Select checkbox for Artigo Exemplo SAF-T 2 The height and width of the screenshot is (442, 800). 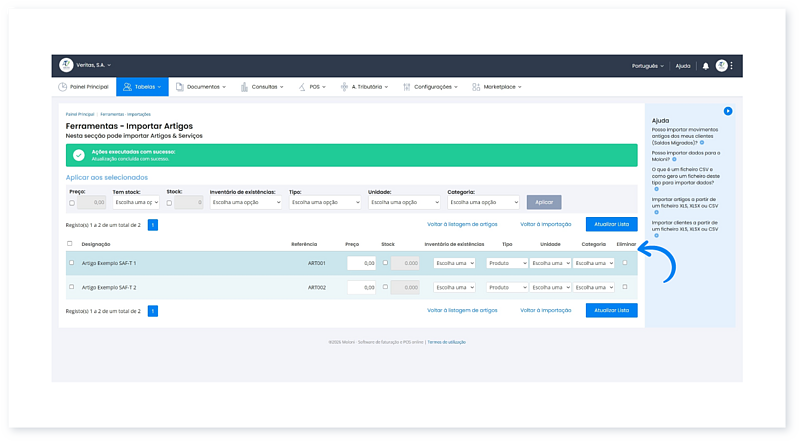(71, 287)
